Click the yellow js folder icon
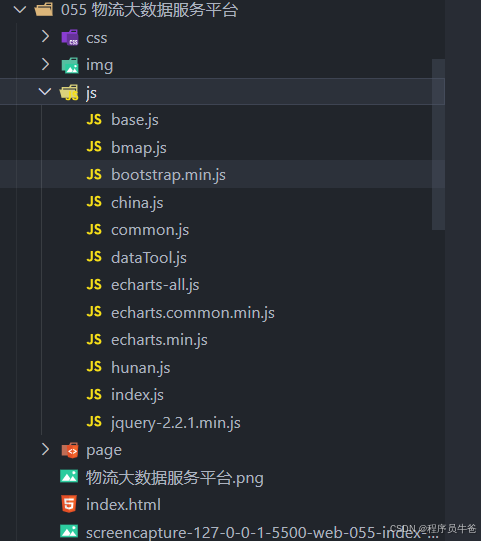The image size is (481, 541). (69, 92)
